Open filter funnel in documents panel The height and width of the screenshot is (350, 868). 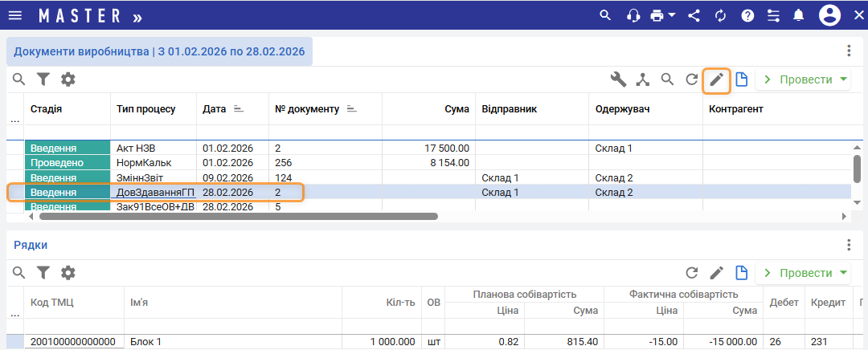(x=43, y=79)
